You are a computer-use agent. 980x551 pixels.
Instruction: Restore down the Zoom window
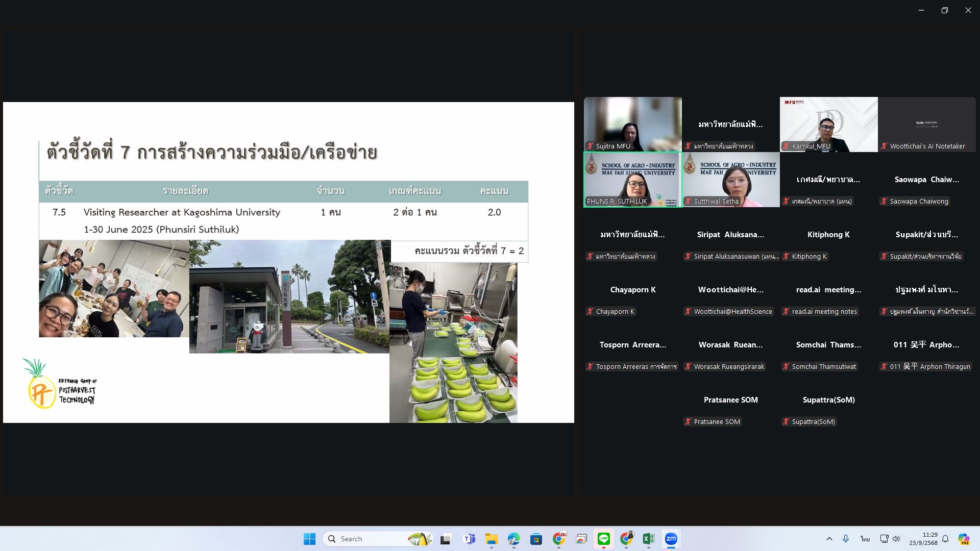coord(944,10)
